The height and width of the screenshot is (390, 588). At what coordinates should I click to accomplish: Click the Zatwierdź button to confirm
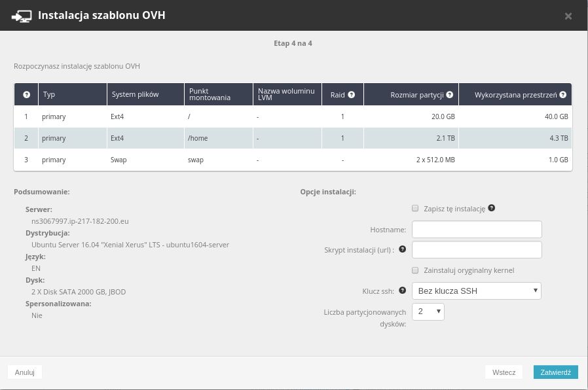click(x=555, y=372)
